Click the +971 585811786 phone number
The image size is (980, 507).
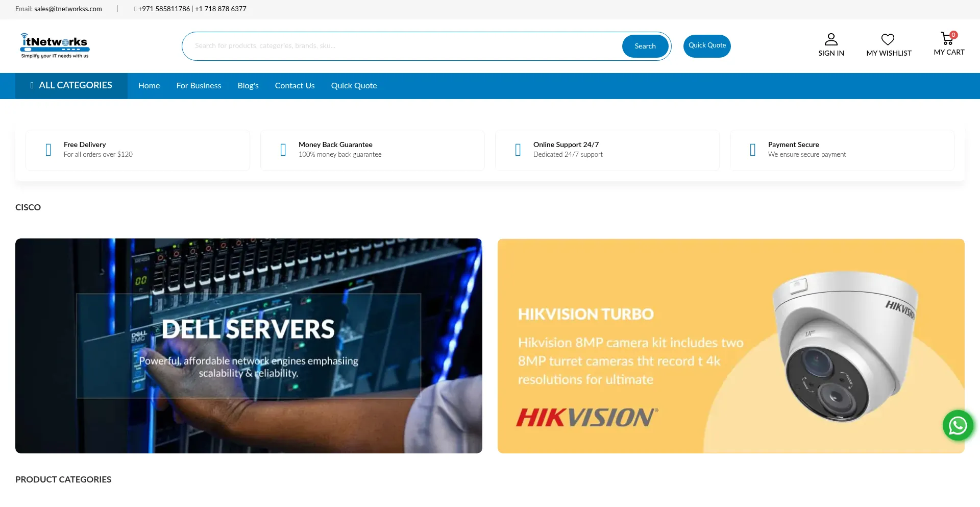point(164,9)
